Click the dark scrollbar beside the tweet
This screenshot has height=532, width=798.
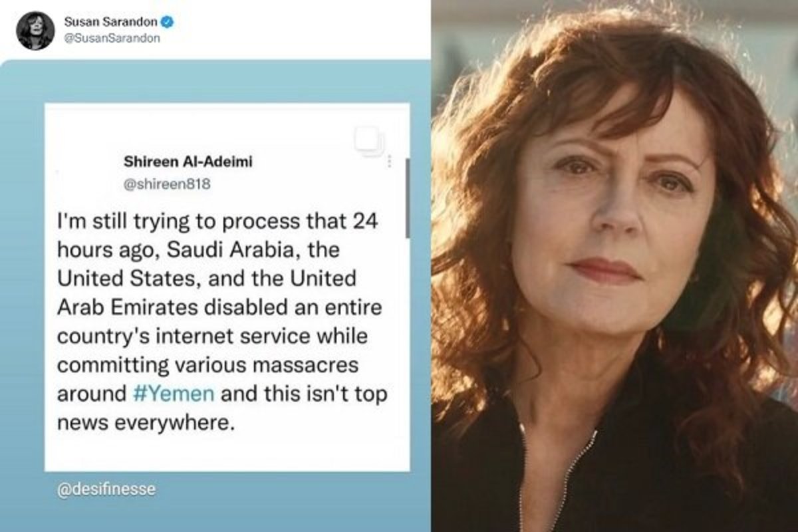pyautogui.click(x=406, y=203)
